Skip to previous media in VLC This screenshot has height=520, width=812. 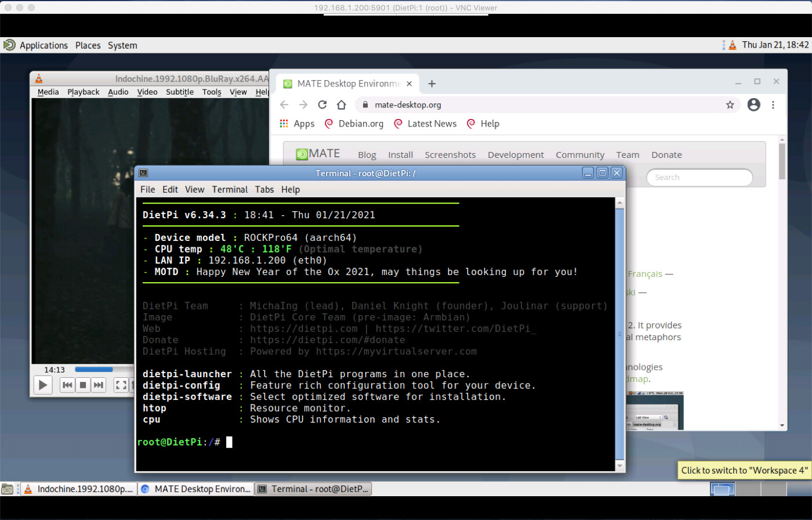click(x=67, y=385)
